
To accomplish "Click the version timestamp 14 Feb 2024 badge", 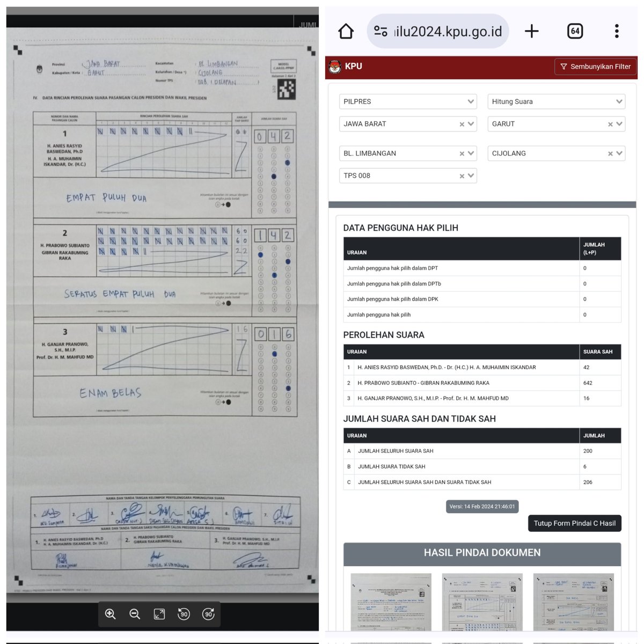I will point(482,507).
